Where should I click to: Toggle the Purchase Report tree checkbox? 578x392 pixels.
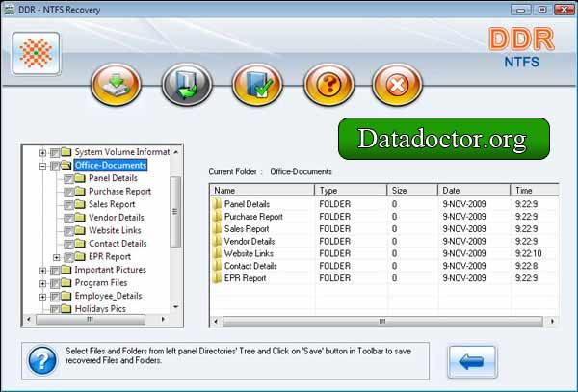[68, 192]
